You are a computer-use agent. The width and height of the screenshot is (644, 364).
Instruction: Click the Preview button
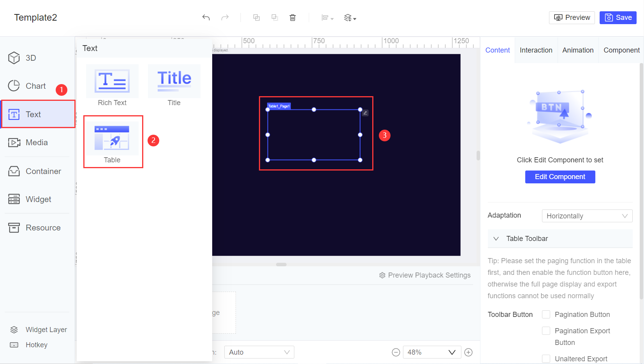click(572, 18)
